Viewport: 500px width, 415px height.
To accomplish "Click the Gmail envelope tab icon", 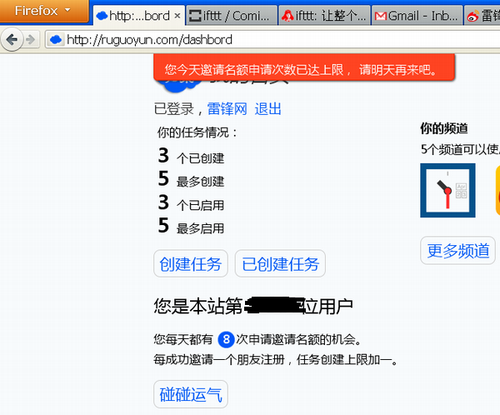I will coord(380,16).
